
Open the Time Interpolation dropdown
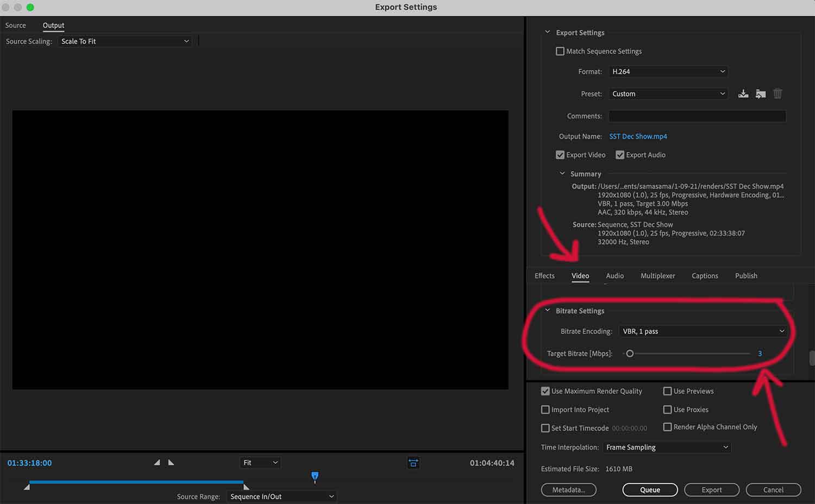[667, 447]
